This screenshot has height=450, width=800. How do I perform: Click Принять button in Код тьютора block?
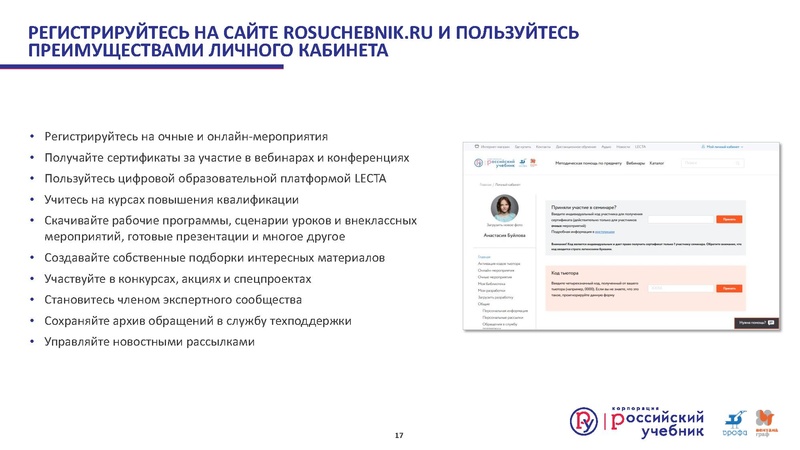tap(729, 288)
